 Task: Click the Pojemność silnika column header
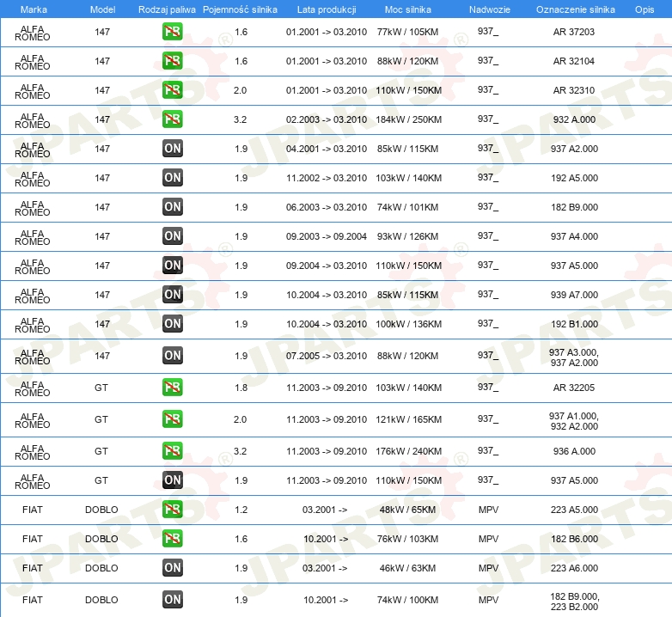tap(240, 9)
